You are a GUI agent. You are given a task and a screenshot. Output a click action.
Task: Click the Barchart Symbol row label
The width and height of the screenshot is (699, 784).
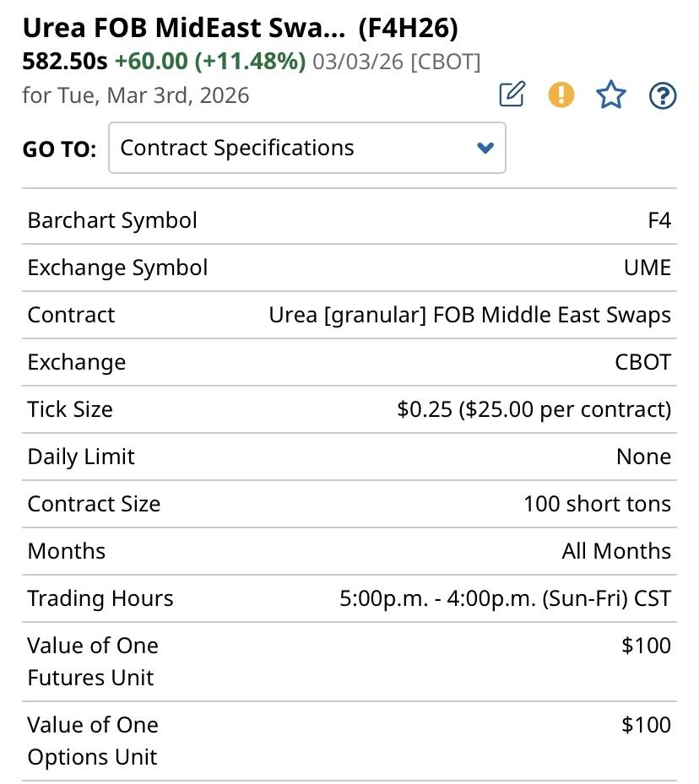(112, 220)
